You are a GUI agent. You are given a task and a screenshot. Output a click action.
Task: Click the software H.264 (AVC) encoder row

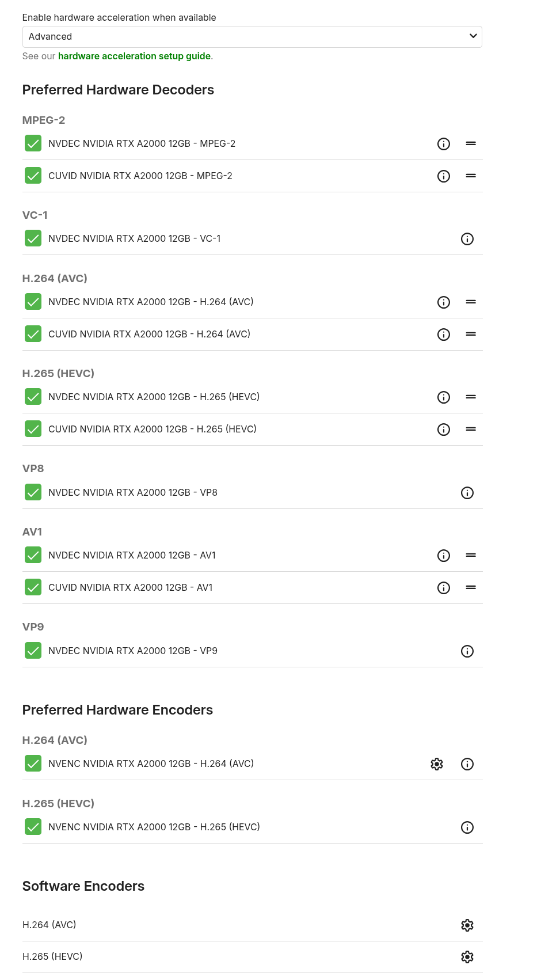click(x=49, y=925)
